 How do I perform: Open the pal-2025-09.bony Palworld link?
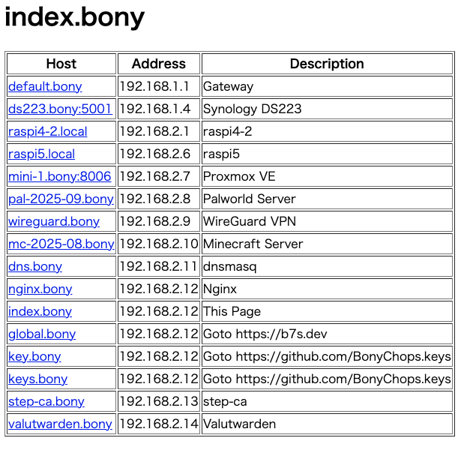tap(61, 199)
